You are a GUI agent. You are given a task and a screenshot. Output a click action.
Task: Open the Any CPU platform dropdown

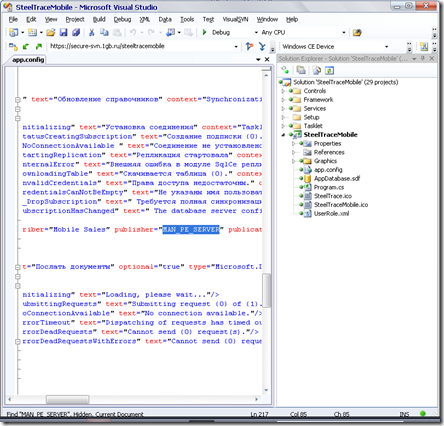coord(344,33)
